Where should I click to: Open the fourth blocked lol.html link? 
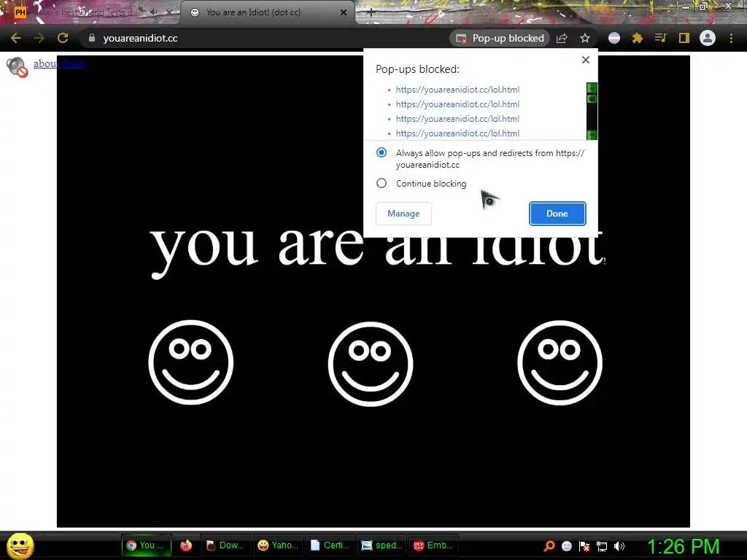pyautogui.click(x=457, y=134)
